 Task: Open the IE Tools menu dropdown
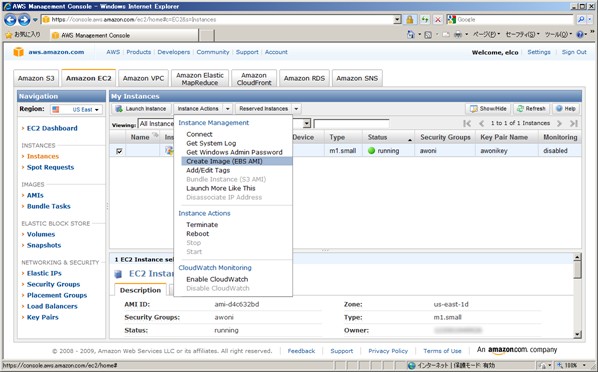pyautogui.click(x=558, y=35)
